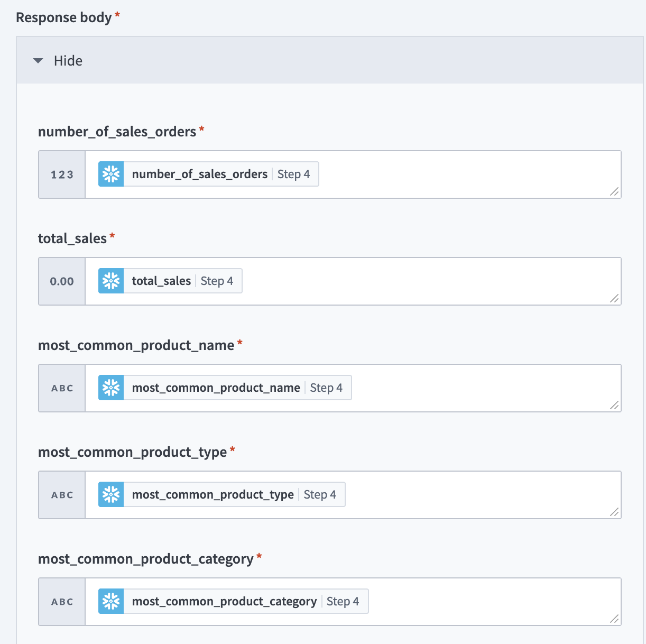Click the 123 integer type badge

click(62, 174)
